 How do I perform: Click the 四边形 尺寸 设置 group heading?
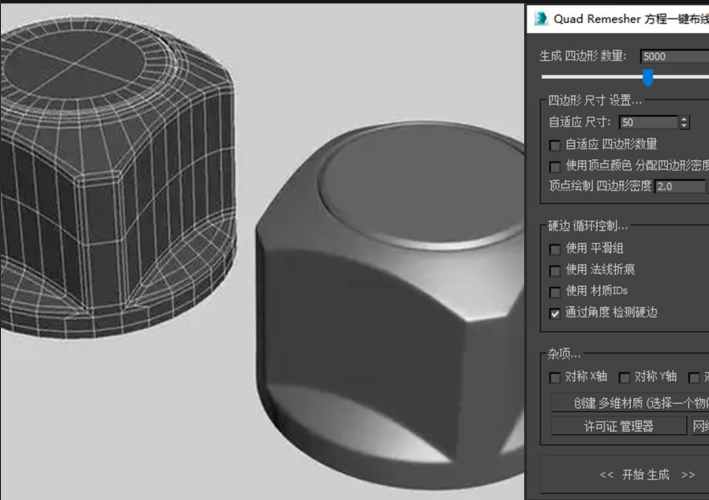pos(595,100)
